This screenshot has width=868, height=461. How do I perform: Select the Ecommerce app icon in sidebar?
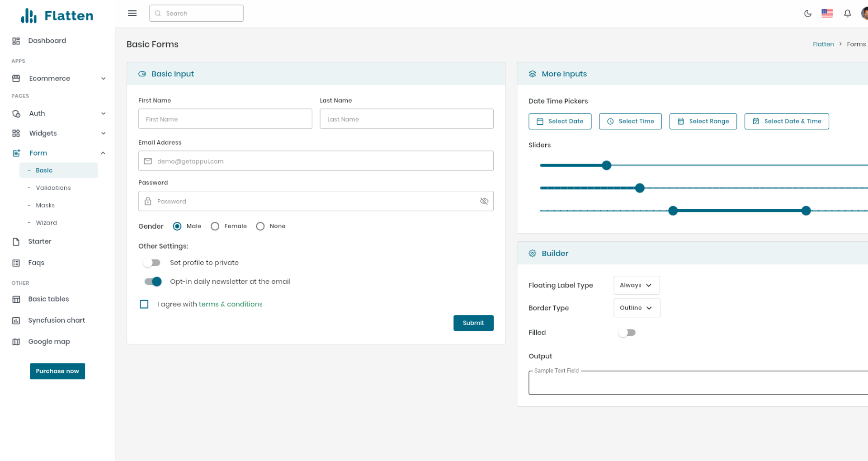click(16, 78)
